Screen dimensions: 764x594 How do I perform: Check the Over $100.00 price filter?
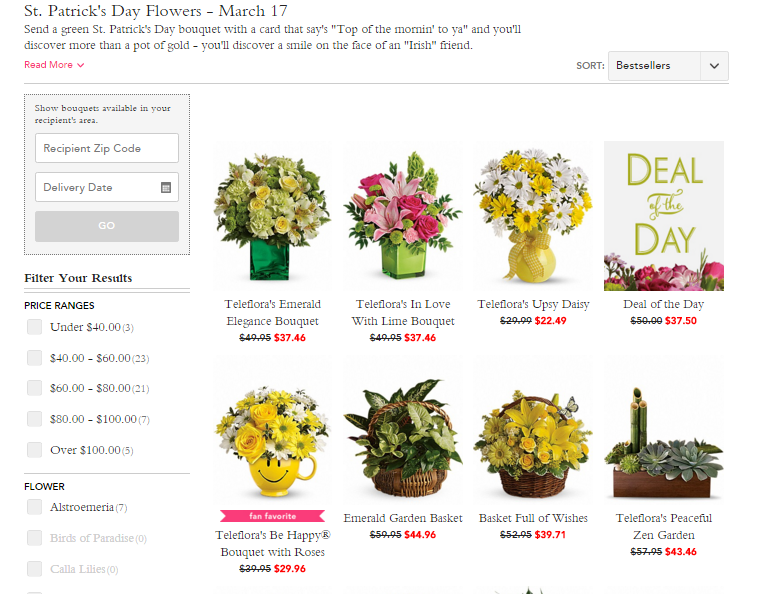click(x=35, y=450)
